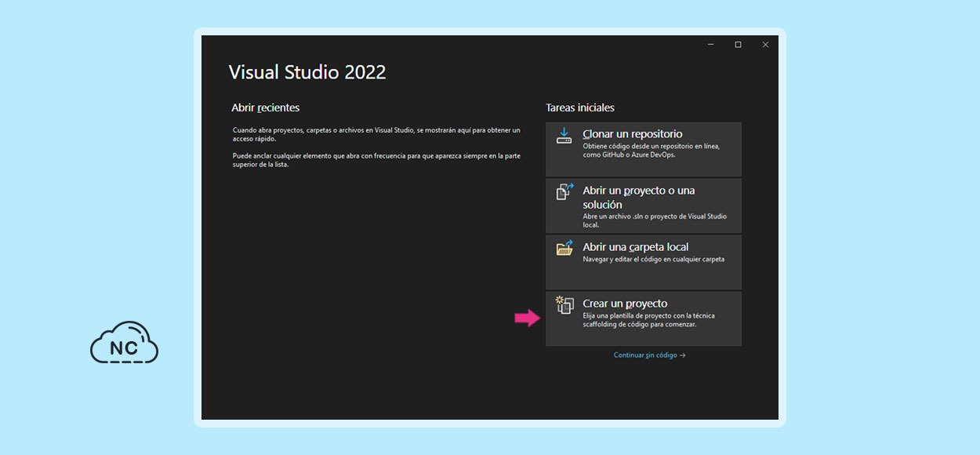Click text 'Puede anclar cualquier elemento que abra'

click(x=294, y=156)
